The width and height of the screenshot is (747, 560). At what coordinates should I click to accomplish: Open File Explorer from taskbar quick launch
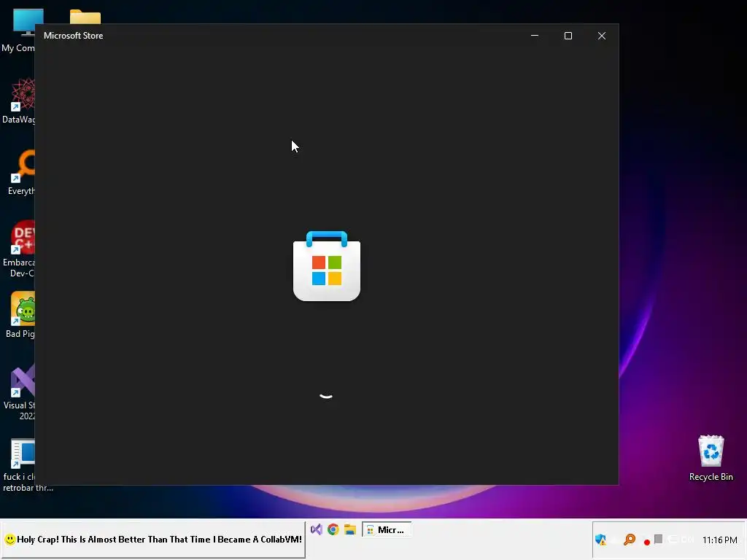(350, 529)
